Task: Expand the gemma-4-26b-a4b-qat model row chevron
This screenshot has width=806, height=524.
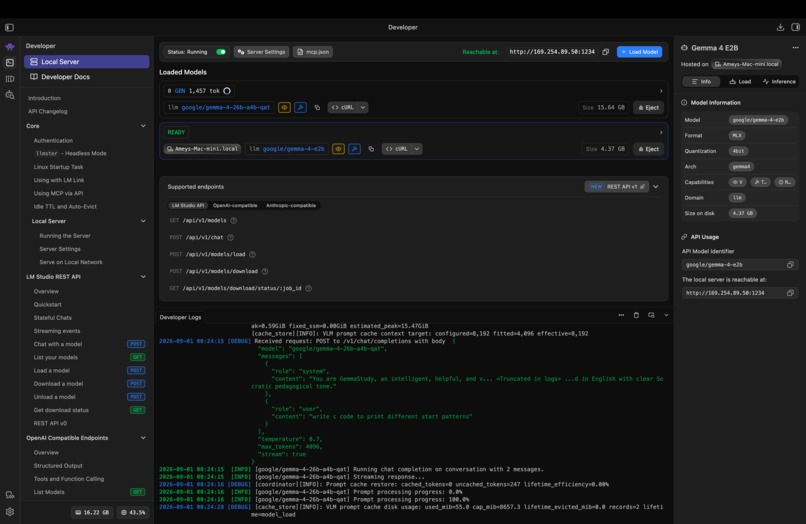Action: tap(661, 91)
